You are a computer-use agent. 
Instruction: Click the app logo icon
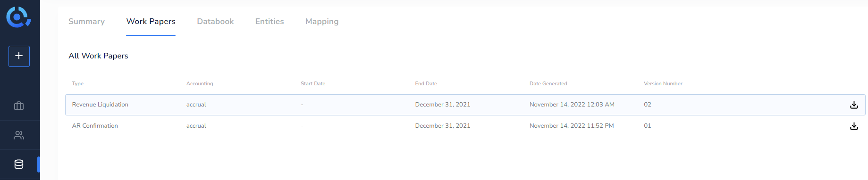point(18,17)
